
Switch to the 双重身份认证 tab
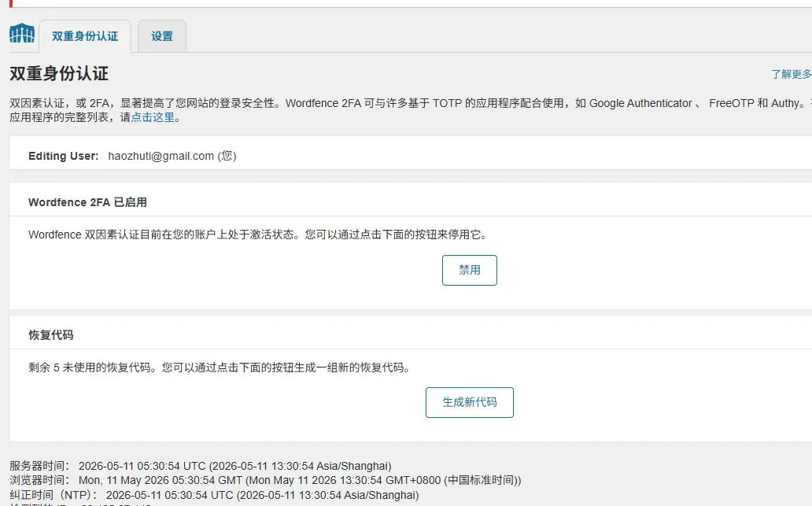click(85, 36)
